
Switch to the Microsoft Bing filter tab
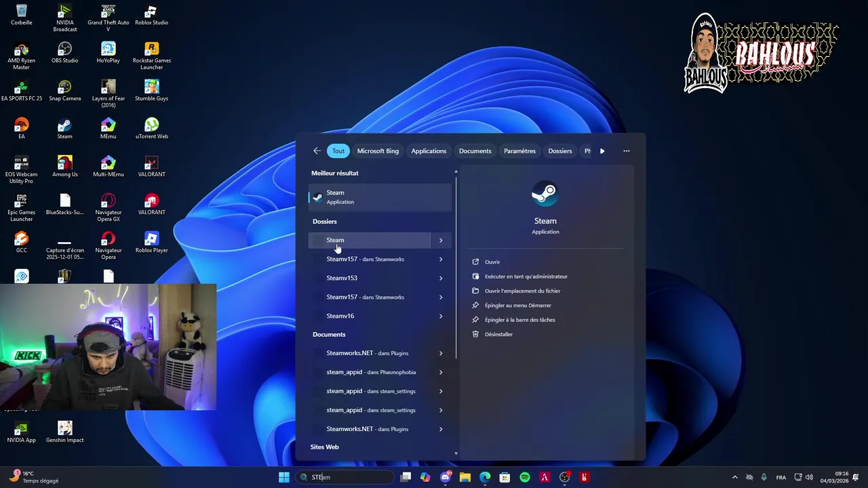(378, 151)
